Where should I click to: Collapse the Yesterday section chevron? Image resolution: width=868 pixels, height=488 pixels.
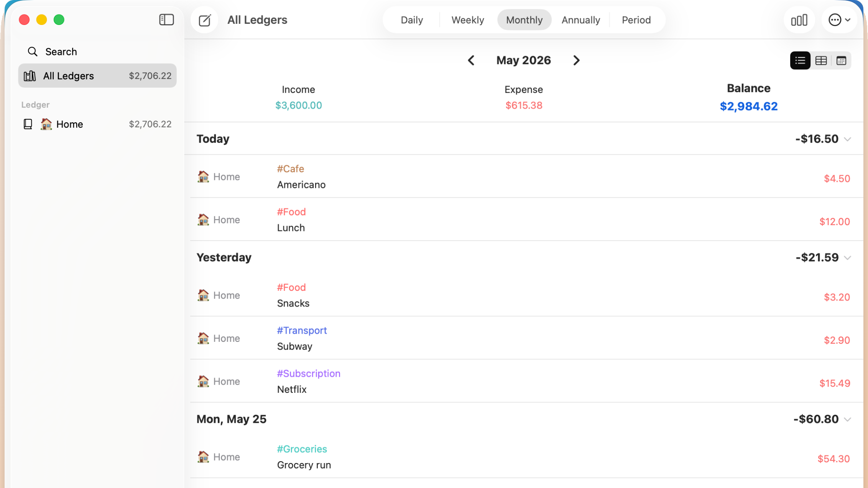[848, 258]
